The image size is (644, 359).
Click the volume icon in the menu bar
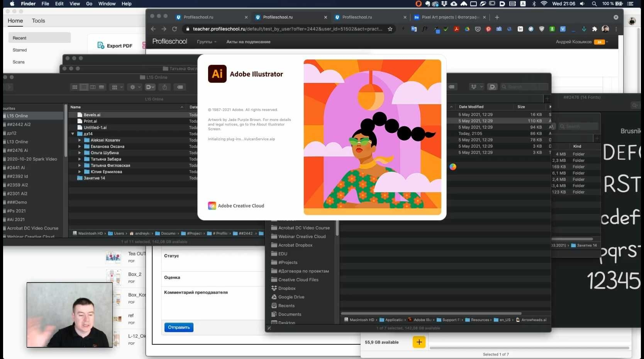583,4
